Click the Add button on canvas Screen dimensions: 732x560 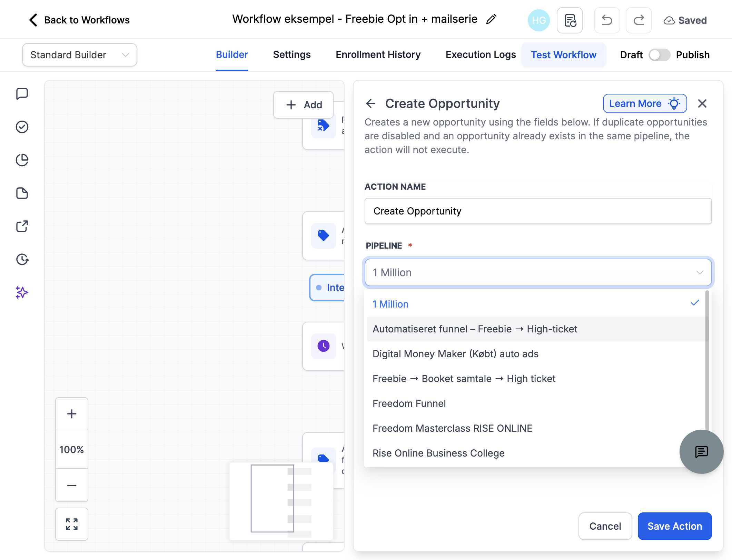click(x=304, y=105)
